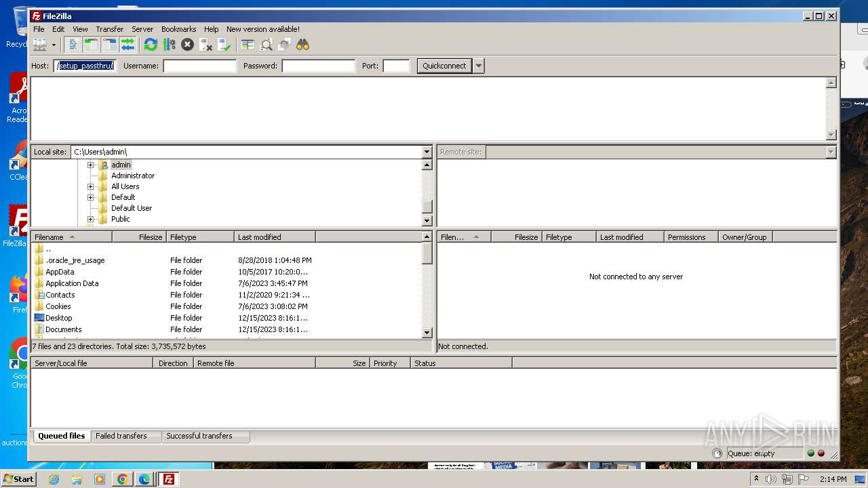868x488 pixels.
Task: Go to parent directory '..' entry
Action: 226,249
